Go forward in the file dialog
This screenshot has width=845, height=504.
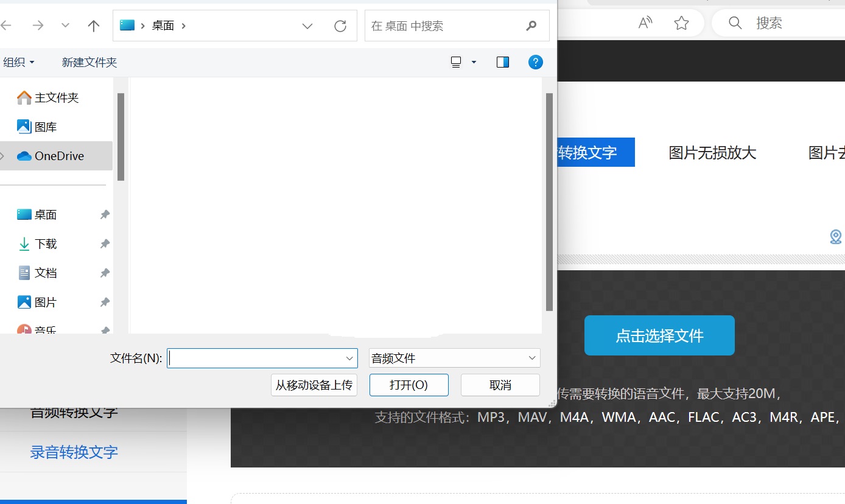38,26
